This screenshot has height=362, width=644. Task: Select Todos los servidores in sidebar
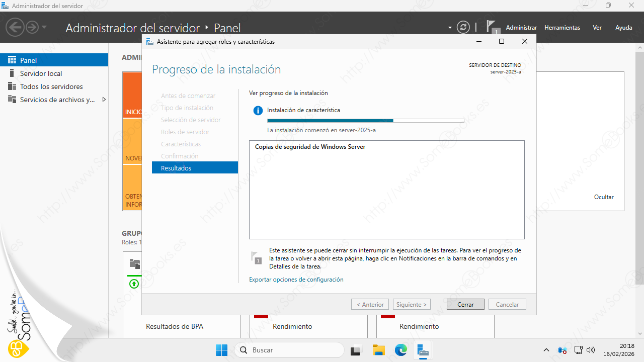[51, 86]
